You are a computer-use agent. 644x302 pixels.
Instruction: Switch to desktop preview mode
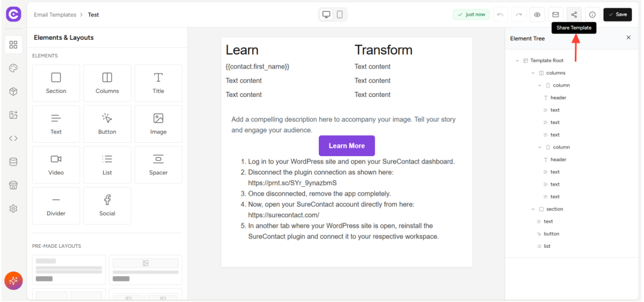pyautogui.click(x=326, y=14)
